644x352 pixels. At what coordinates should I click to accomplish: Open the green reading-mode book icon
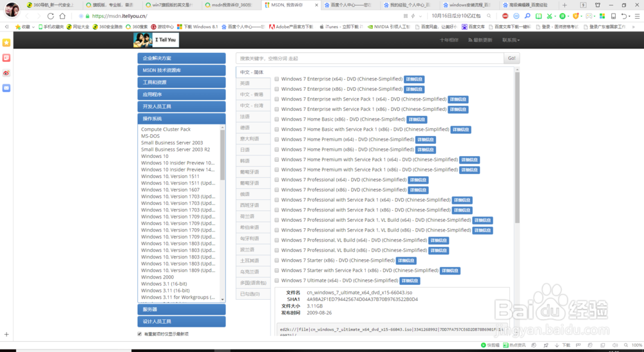click(x=538, y=16)
